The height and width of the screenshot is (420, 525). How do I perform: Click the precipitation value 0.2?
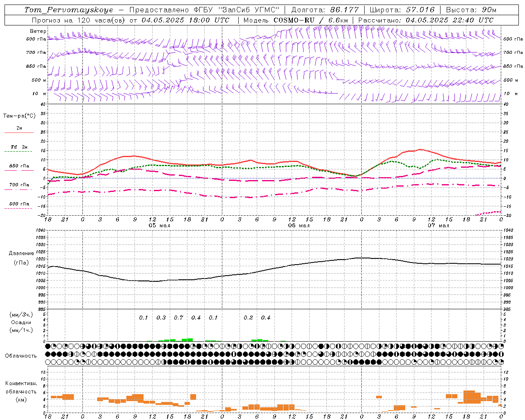pyautogui.click(x=248, y=318)
